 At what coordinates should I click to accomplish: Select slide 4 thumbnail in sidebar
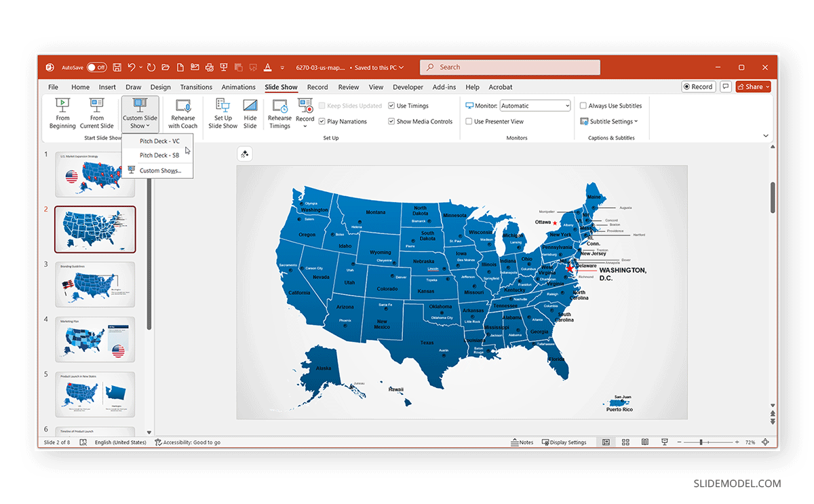[95, 339]
